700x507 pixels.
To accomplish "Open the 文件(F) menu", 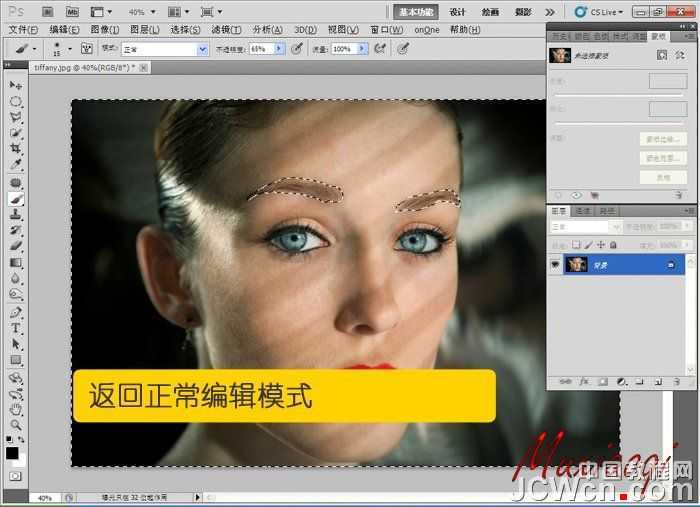I will [24, 29].
